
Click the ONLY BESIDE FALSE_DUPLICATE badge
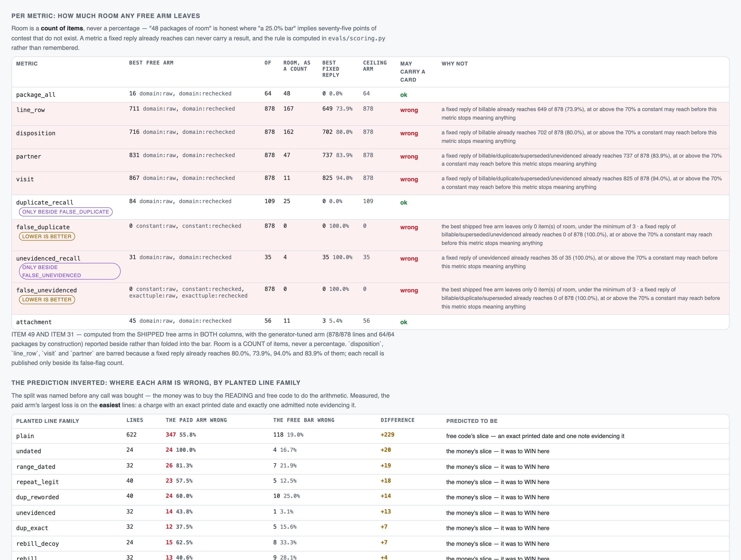66,212
